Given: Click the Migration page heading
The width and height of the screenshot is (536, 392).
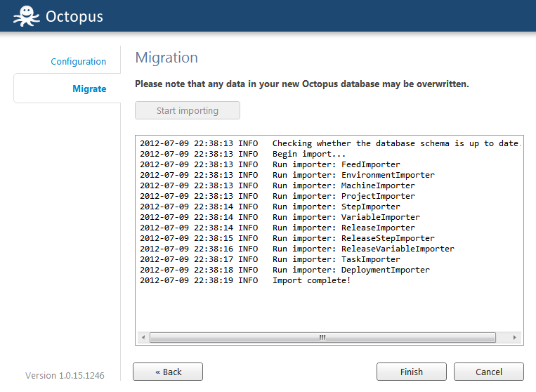Looking at the screenshot, I should point(166,58).
